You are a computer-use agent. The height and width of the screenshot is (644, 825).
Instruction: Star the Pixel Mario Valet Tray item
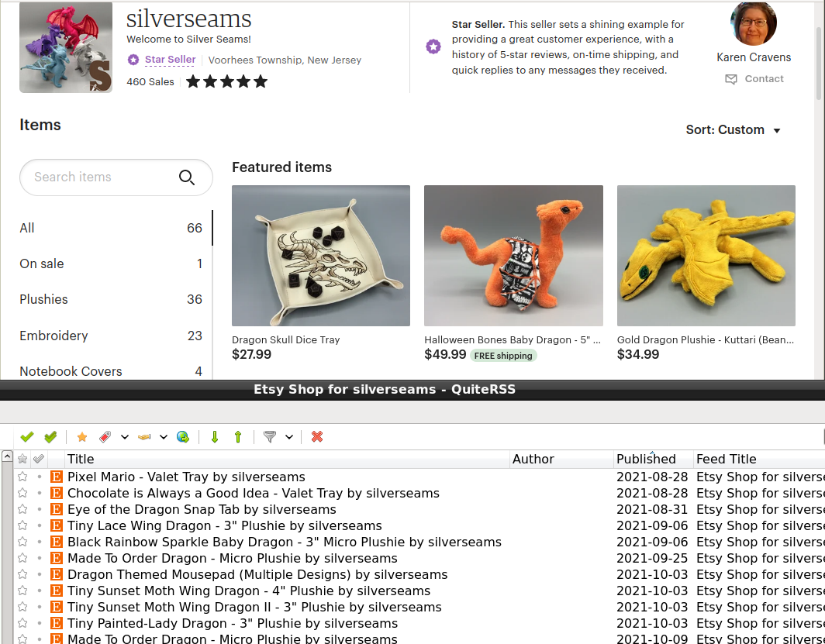22,477
